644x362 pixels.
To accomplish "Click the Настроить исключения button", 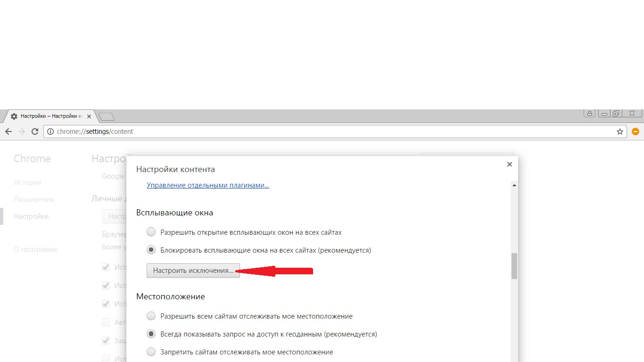I will click(x=193, y=271).
